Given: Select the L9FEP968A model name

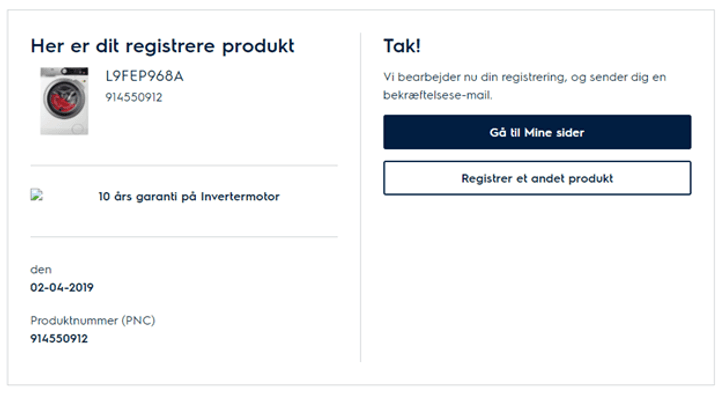Looking at the screenshot, I should click(x=144, y=76).
